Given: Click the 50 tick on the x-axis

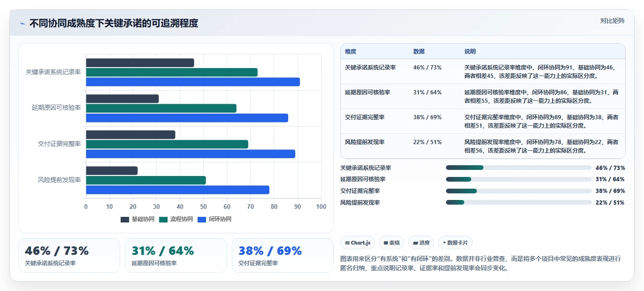Looking at the screenshot, I should [204, 207].
